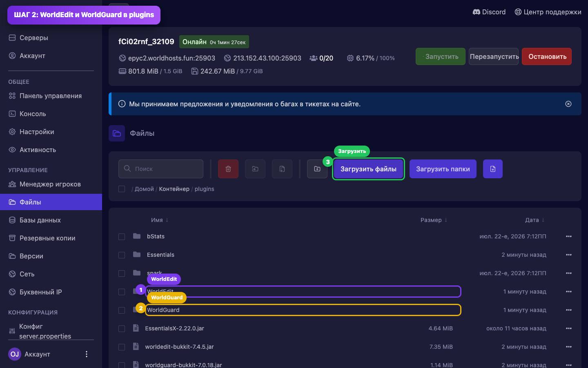Image resolution: width=588 pixels, height=368 pixels.
Task: Open actions menu for Essentials folder
Action: coord(569,255)
